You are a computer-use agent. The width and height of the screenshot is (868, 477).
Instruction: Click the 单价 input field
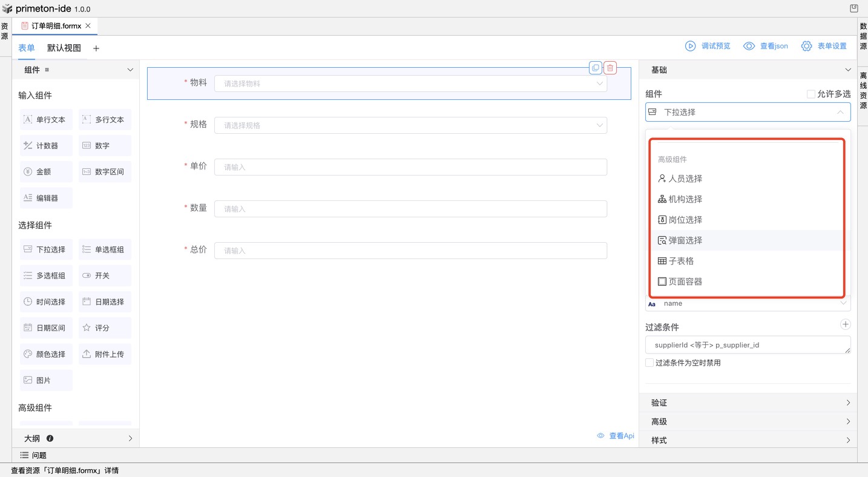(x=410, y=167)
